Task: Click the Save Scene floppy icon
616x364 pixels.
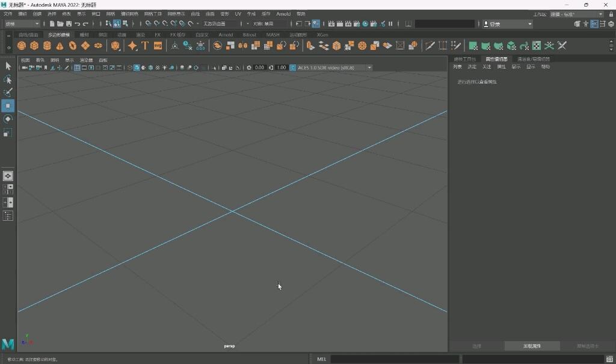Action: [69, 24]
